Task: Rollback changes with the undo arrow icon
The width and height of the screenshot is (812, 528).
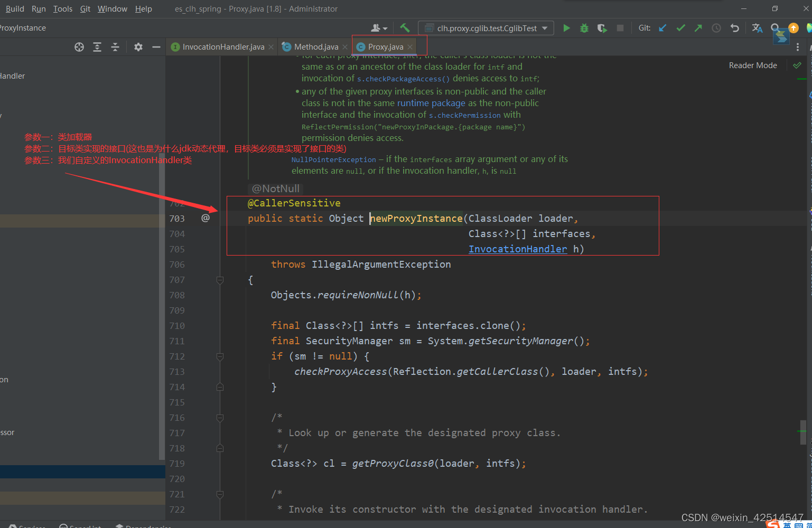Action: [734, 28]
